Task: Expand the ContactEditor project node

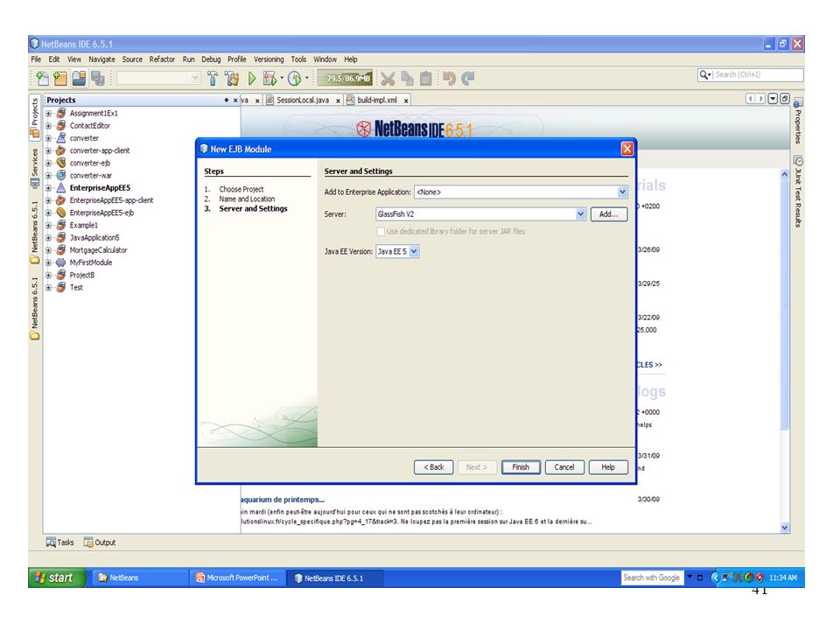Action: pyautogui.click(x=48, y=126)
